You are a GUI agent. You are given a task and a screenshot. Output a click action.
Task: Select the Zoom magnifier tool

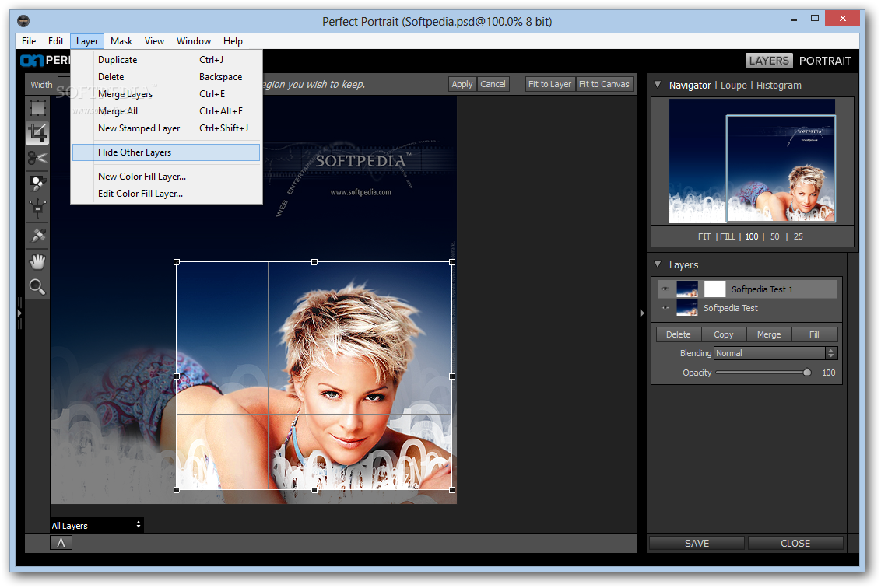[37, 287]
